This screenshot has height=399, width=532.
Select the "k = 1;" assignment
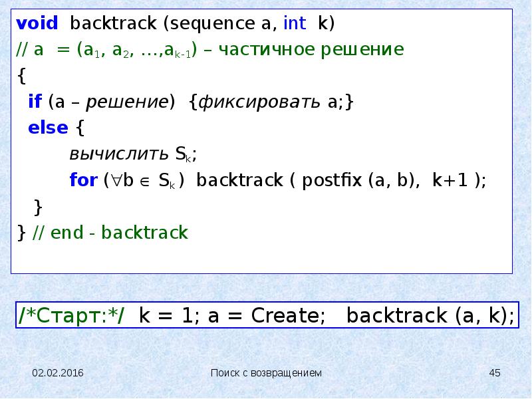point(169,315)
